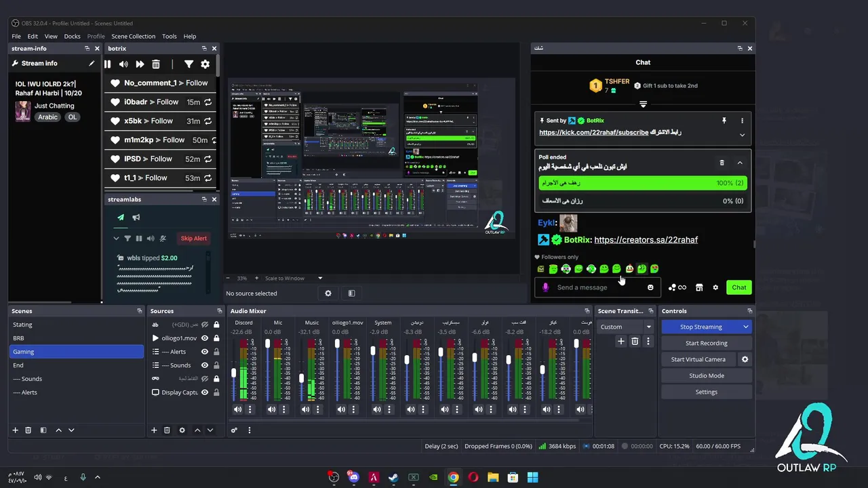
Task: Click Skip Alert in streamlabs dock
Action: point(194,239)
